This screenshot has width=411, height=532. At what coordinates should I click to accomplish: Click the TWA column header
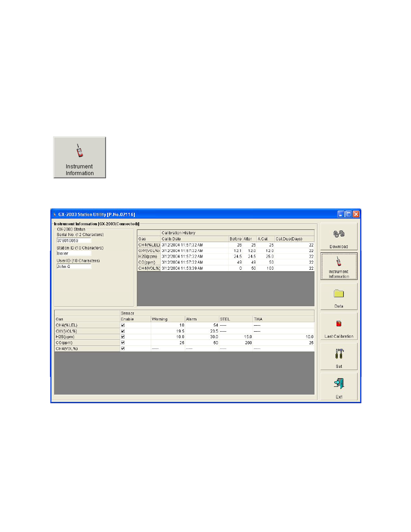coord(283,319)
